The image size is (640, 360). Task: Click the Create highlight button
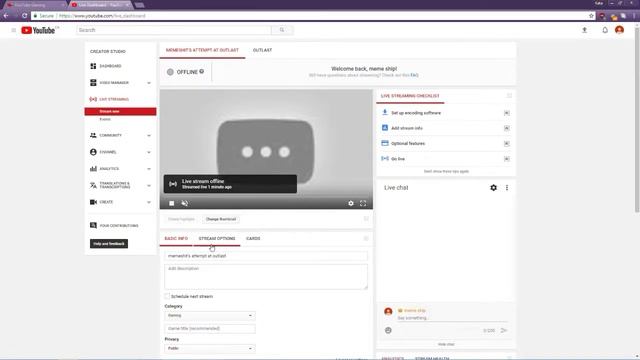click(181, 219)
